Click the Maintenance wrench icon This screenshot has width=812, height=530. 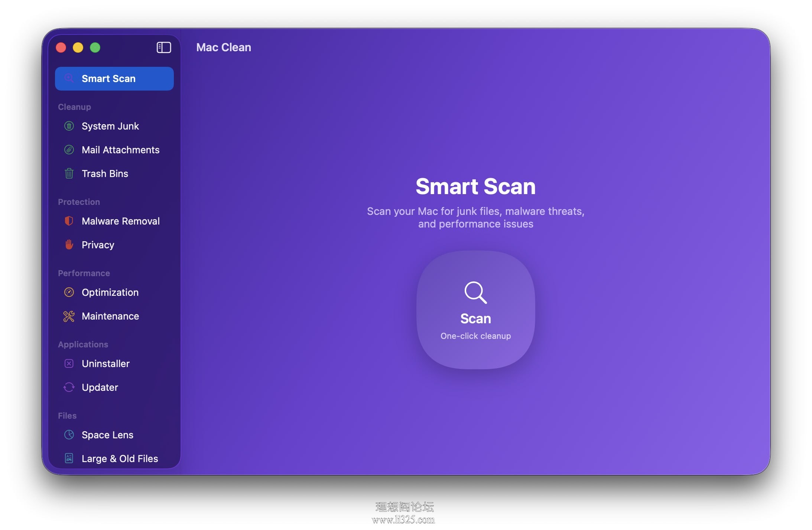[69, 316]
